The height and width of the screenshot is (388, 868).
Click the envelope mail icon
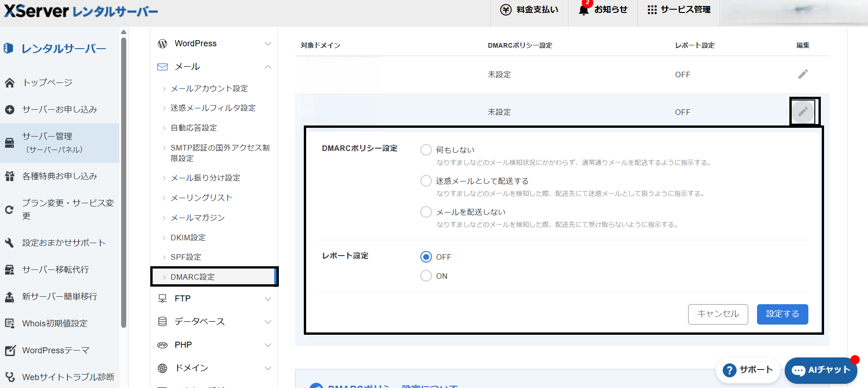(x=162, y=67)
